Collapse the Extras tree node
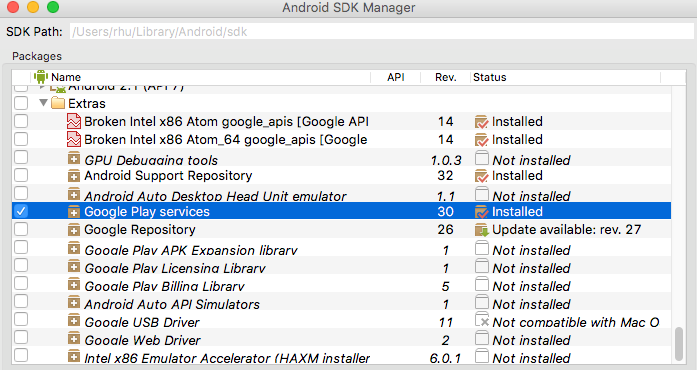 pyautogui.click(x=43, y=103)
